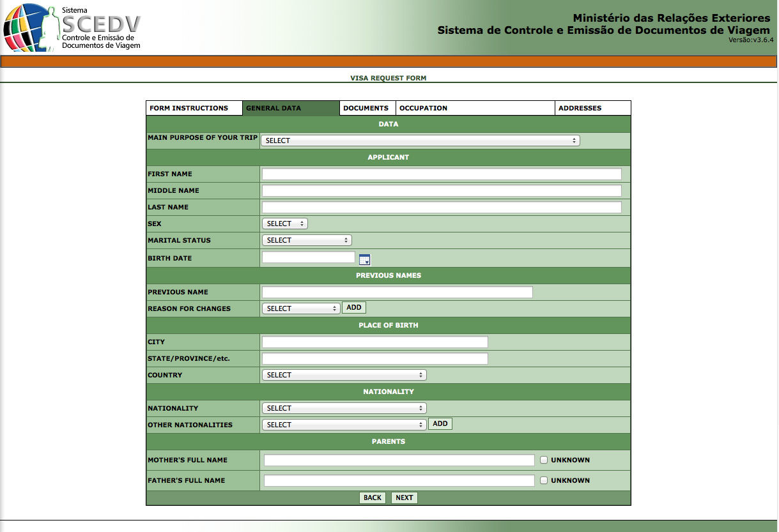
Task: Open the Reason for Changes dropdown
Action: point(301,308)
